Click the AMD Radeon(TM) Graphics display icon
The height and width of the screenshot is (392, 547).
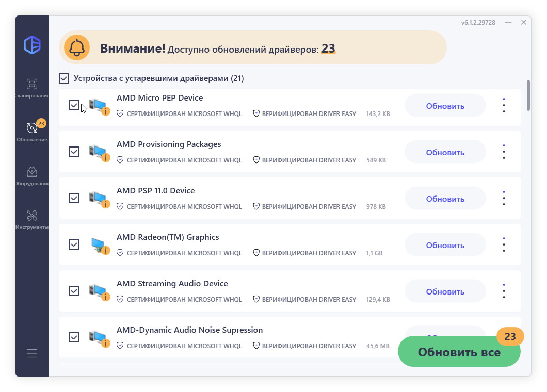100,246
